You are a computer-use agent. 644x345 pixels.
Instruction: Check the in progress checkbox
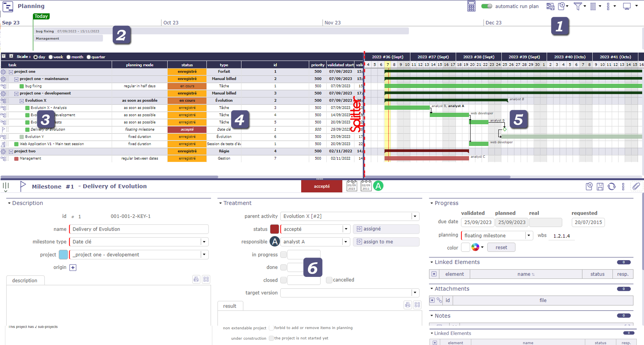283,254
